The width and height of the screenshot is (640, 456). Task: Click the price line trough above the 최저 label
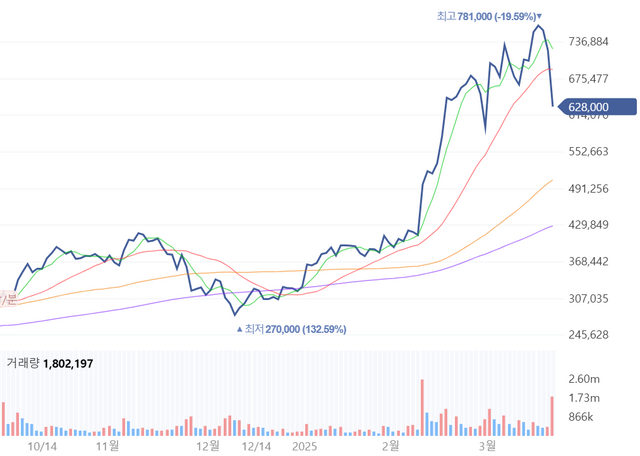point(236,315)
